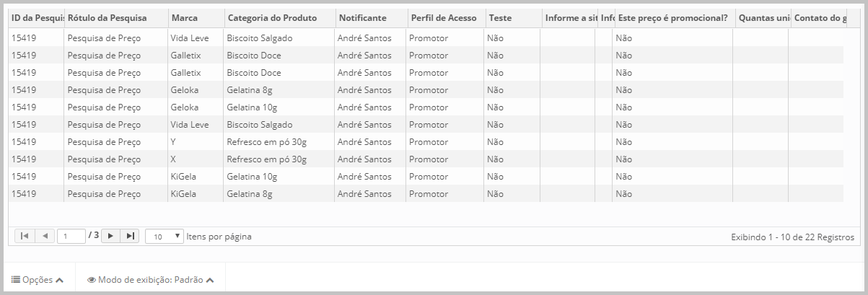The image size is (868, 295).
Task: Expand Modo de exibição: Padrão selector
Action: [x=150, y=280]
